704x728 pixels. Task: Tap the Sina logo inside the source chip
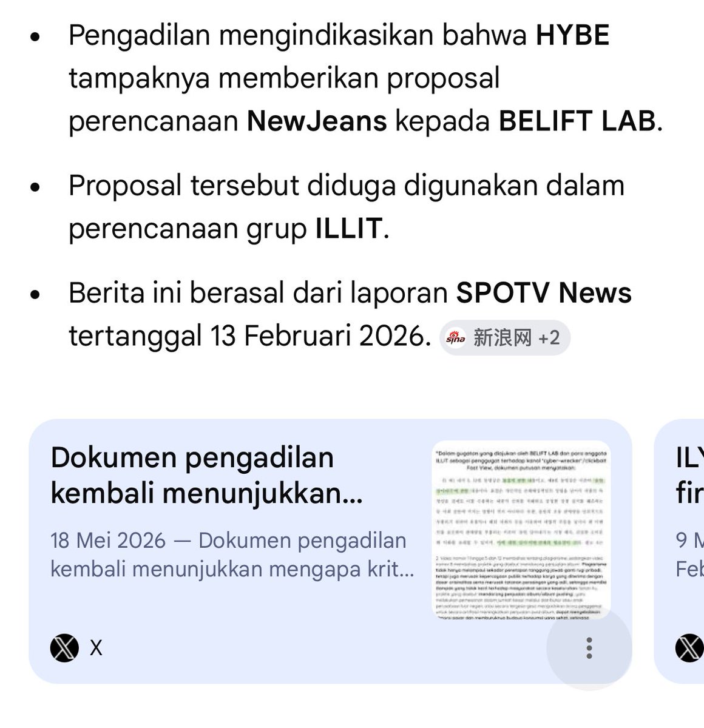[x=455, y=338]
